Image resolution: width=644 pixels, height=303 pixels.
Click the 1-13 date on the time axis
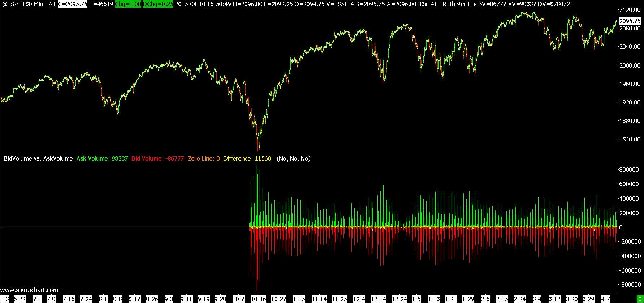click(434, 299)
